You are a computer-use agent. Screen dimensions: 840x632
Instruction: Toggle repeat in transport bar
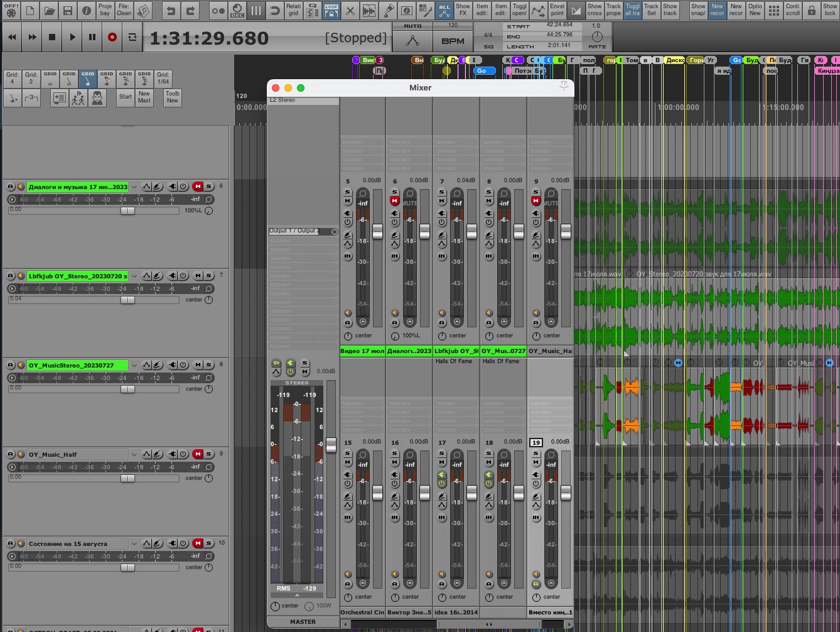[132, 37]
